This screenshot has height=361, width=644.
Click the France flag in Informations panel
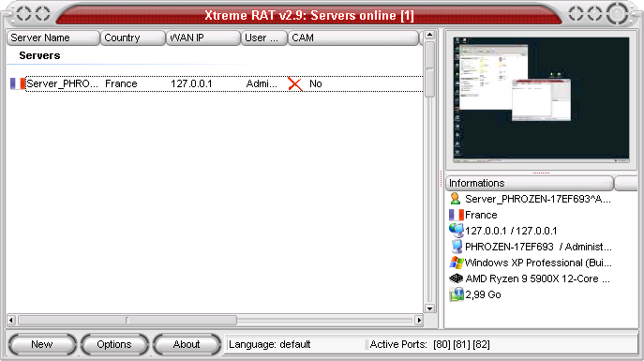456,215
